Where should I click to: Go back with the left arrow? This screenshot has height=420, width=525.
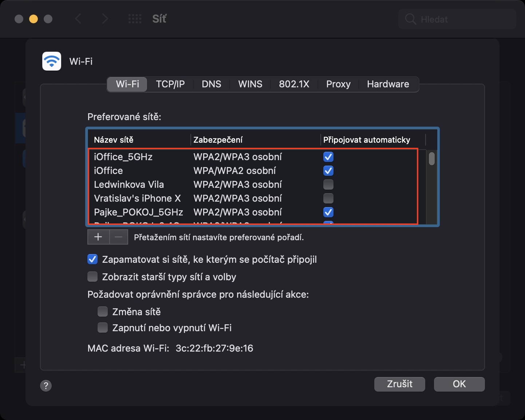78,19
